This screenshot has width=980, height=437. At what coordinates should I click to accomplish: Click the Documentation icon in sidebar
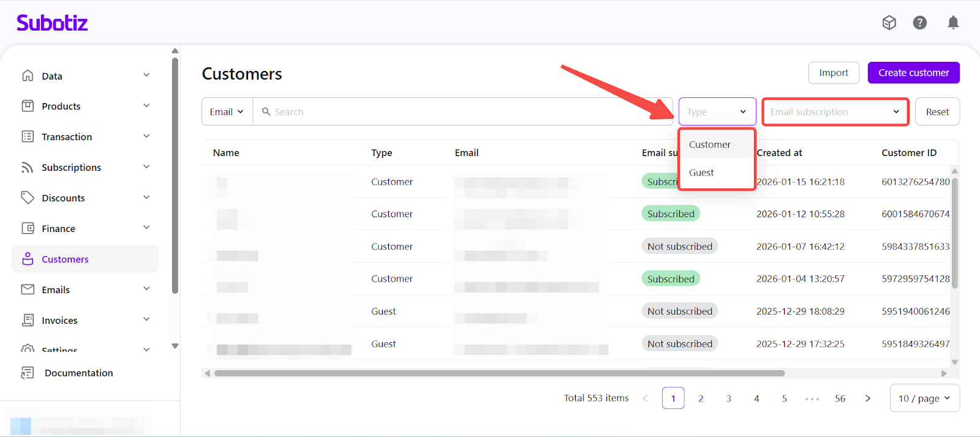28,373
